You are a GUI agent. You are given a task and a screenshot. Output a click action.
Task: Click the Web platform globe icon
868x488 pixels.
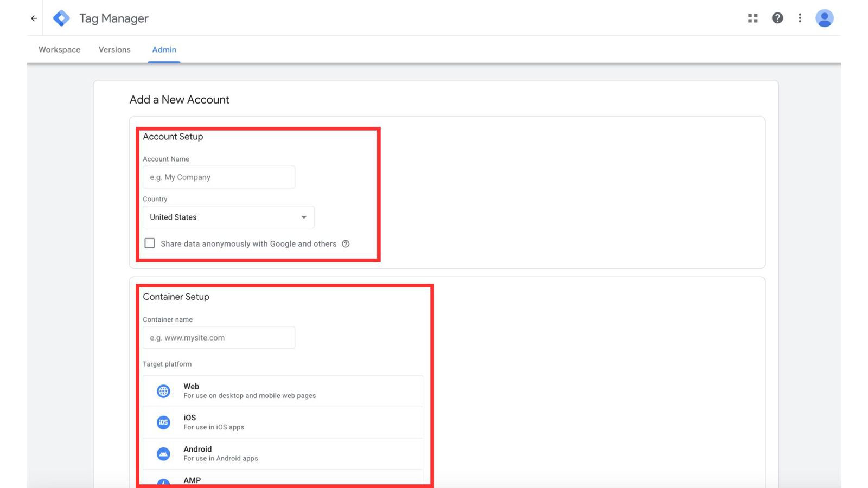click(x=163, y=391)
